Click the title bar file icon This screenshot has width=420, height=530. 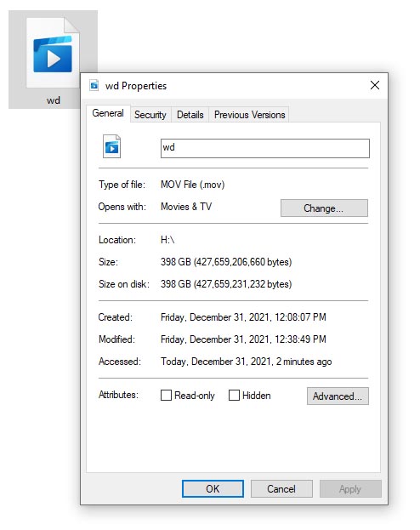point(94,85)
